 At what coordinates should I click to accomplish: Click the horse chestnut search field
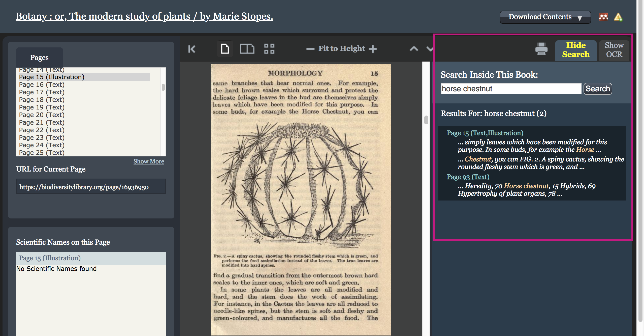[x=511, y=89]
